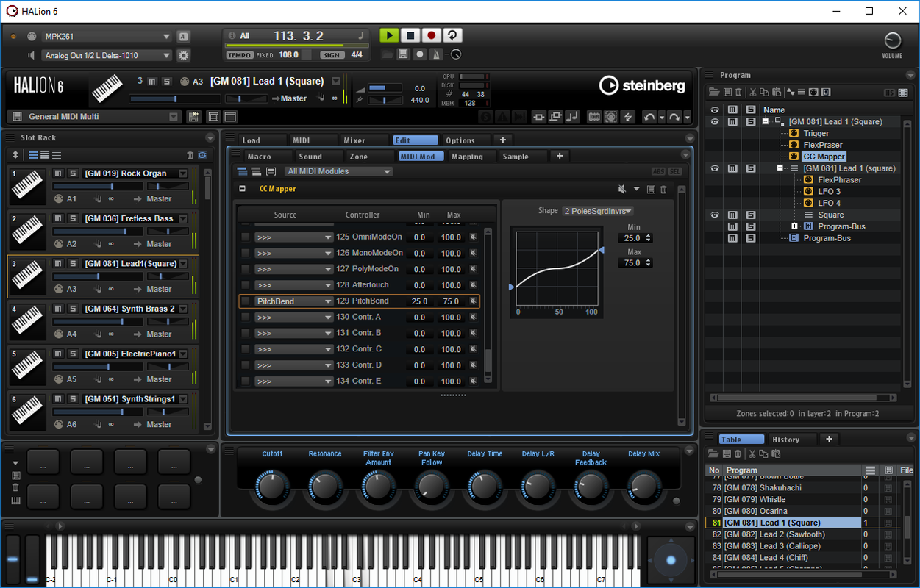The width and height of the screenshot is (920, 588).
Task: Expand the inner Program-Bus tree node
Action: pos(794,226)
